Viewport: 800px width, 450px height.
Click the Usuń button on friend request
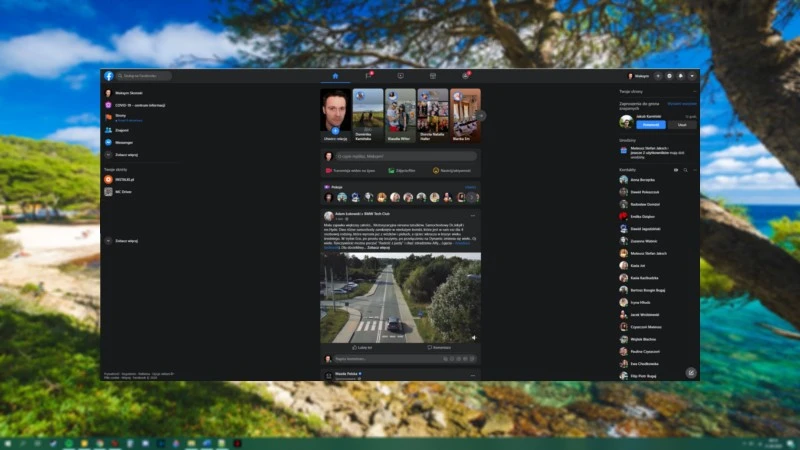coord(681,125)
